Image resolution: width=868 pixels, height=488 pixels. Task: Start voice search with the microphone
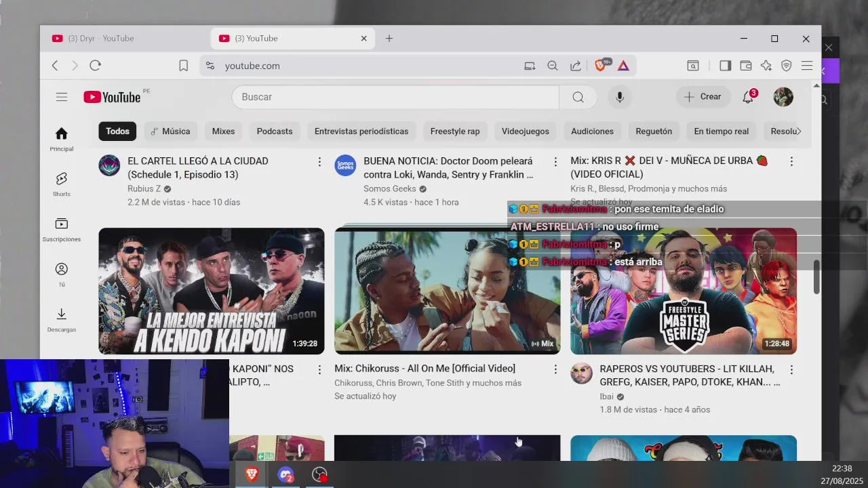[619, 97]
